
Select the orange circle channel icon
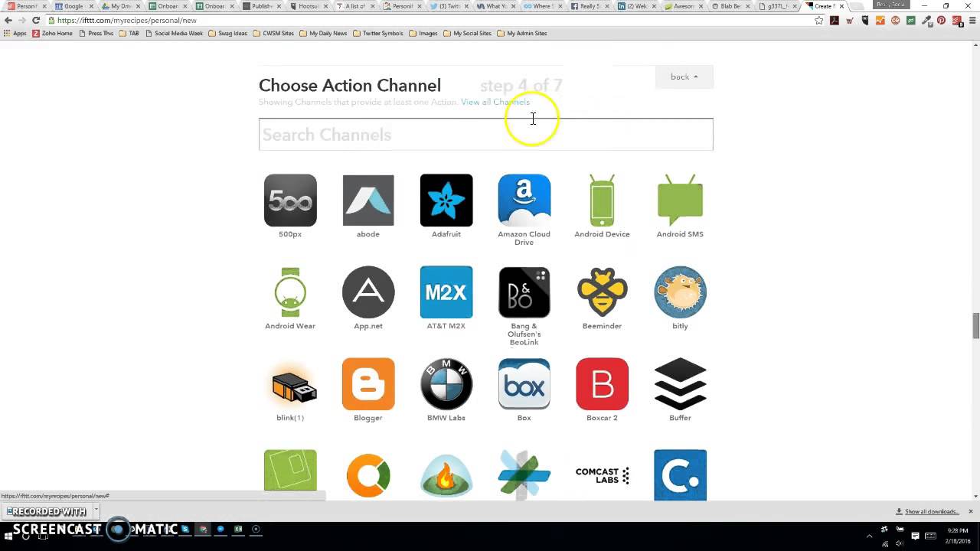coord(368,476)
